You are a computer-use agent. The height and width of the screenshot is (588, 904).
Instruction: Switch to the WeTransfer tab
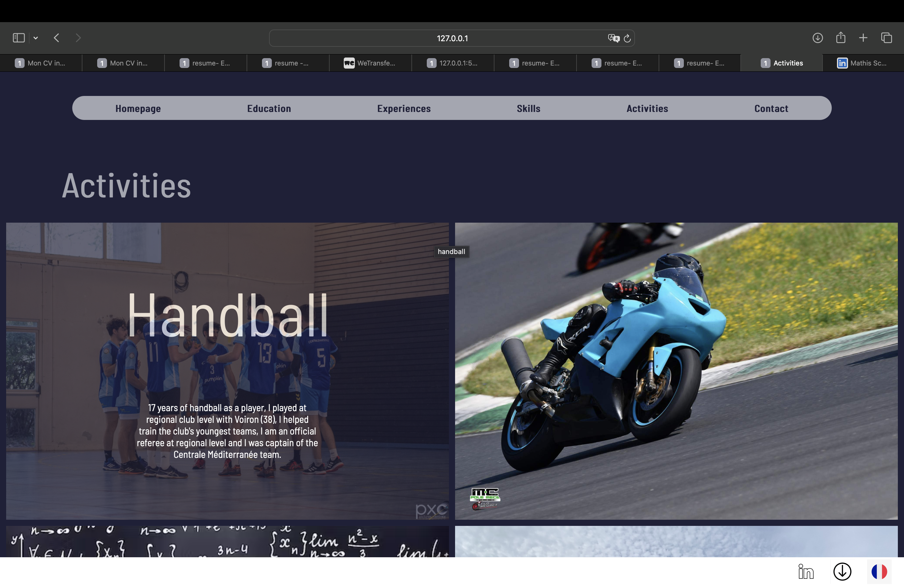pyautogui.click(x=370, y=63)
